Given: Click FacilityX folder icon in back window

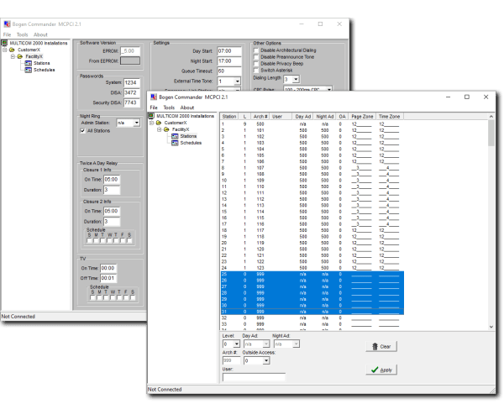Looking at the screenshot, I should [20, 56].
